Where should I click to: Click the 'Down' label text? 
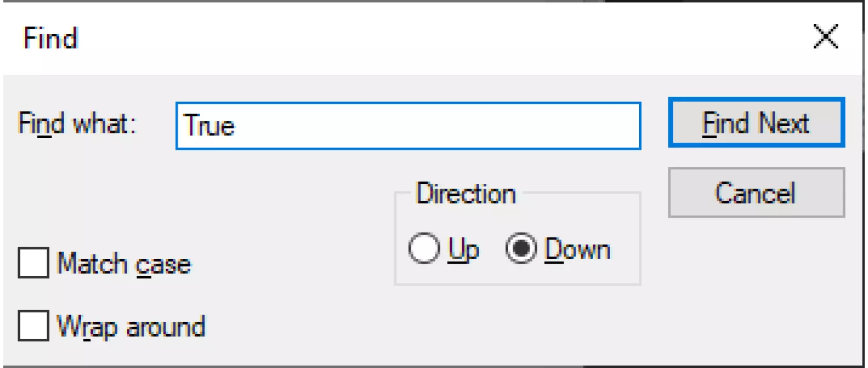[x=577, y=250]
